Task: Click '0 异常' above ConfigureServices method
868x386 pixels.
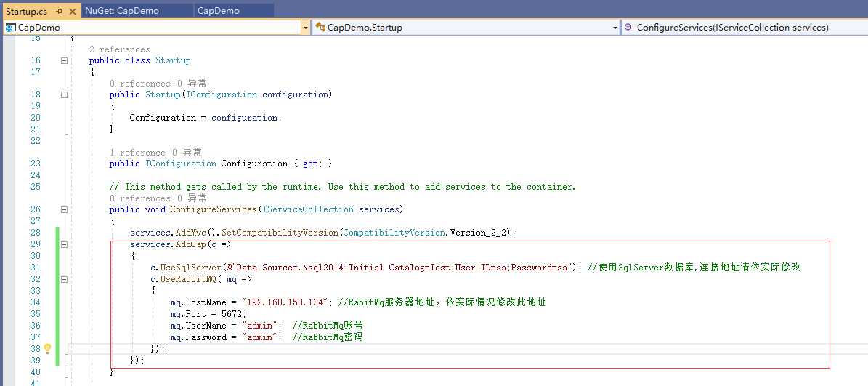Action: (192, 198)
